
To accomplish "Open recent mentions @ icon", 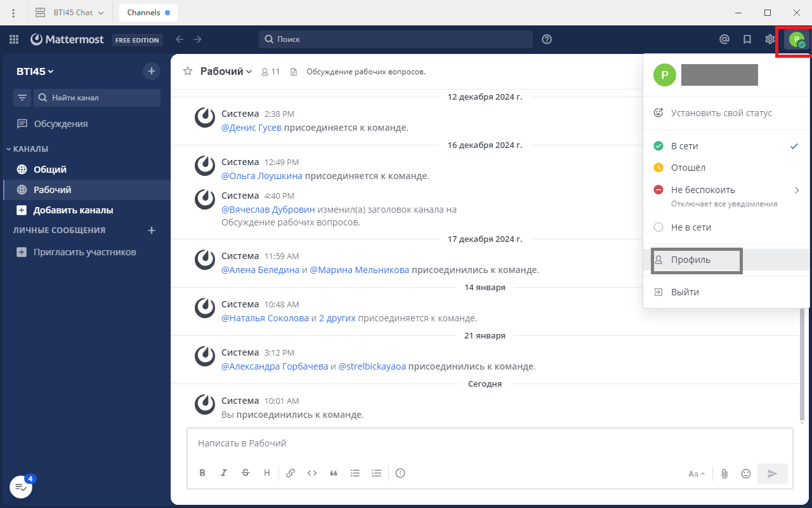I will coord(724,39).
